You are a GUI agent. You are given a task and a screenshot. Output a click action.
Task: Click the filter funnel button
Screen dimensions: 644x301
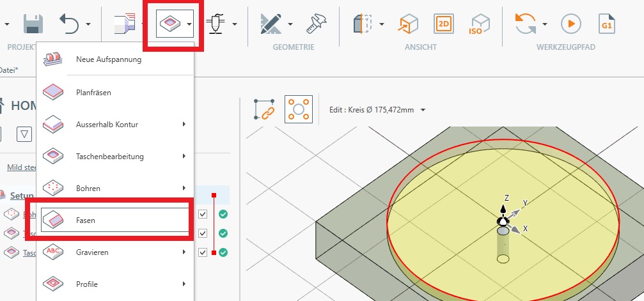click(x=24, y=134)
